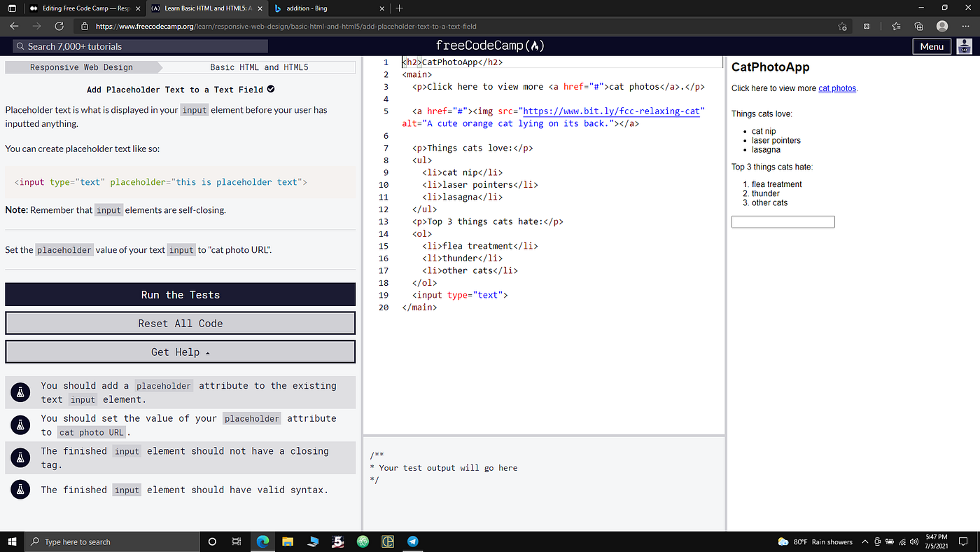The height and width of the screenshot is (552, 980).
Task: Open Edge settings and more ellipsis
Action: coord(965,27)
